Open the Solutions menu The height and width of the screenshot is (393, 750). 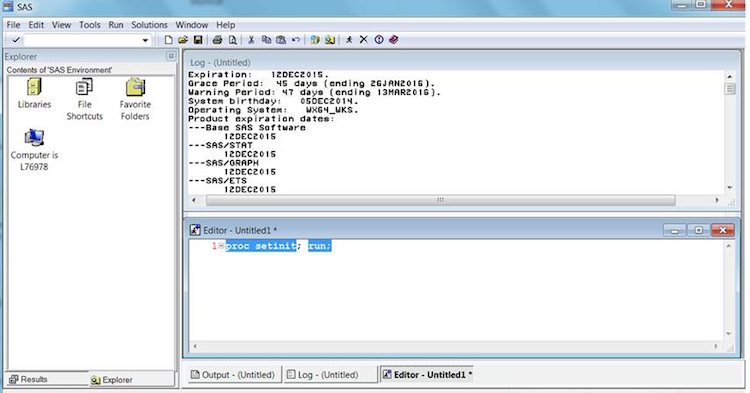pyautogui.click(x=149, y=25)
